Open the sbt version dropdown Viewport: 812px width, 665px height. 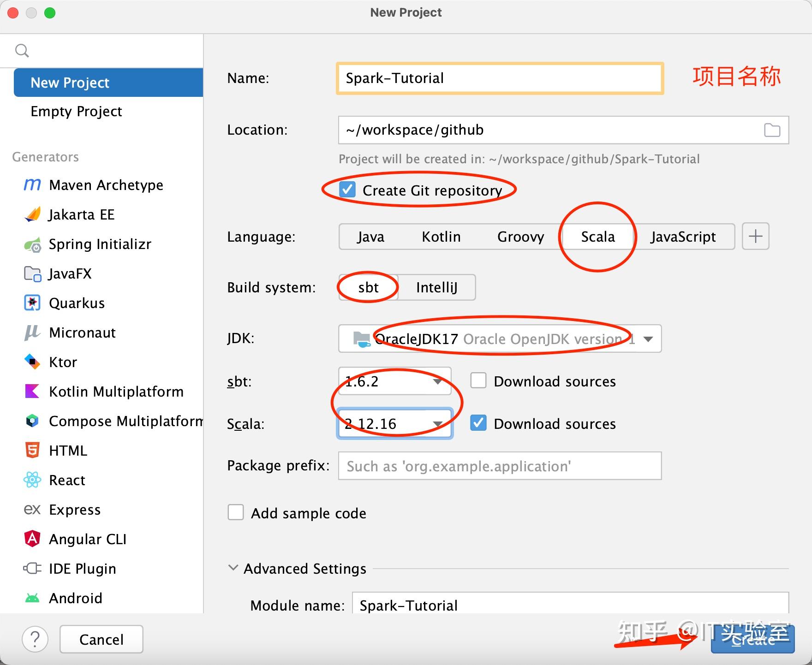(395, 381)
